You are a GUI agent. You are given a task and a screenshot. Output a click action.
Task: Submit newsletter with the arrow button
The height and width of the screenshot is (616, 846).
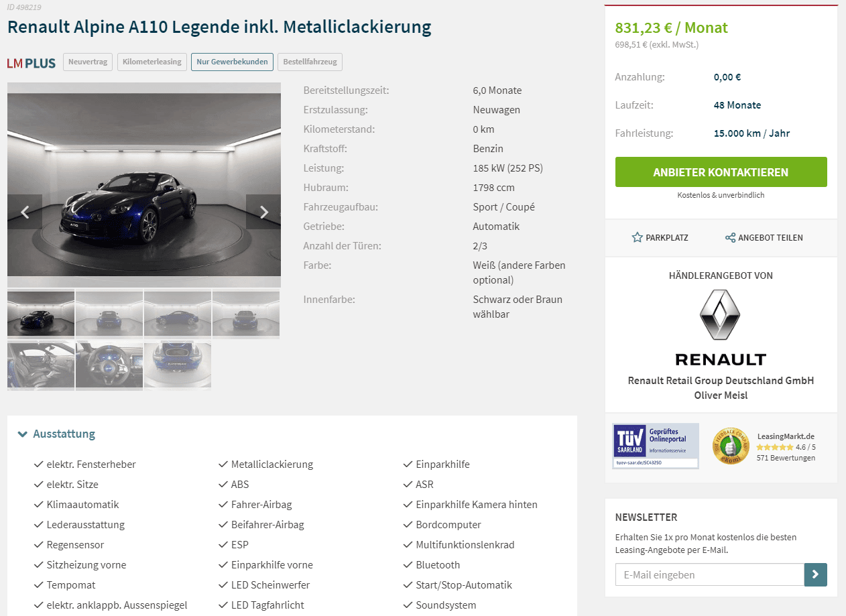coord(816,574)
